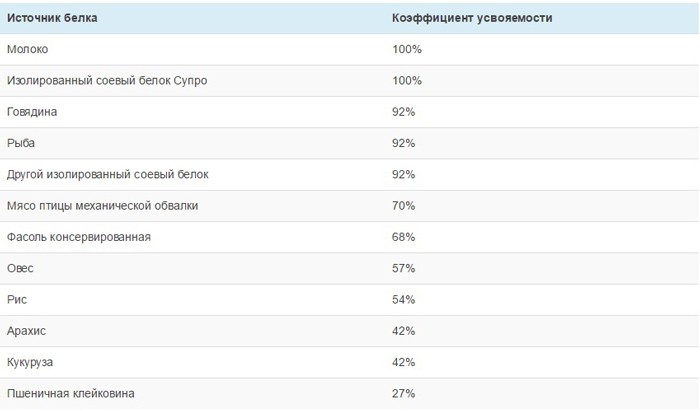Click the 'Арахис' row label

26,331
